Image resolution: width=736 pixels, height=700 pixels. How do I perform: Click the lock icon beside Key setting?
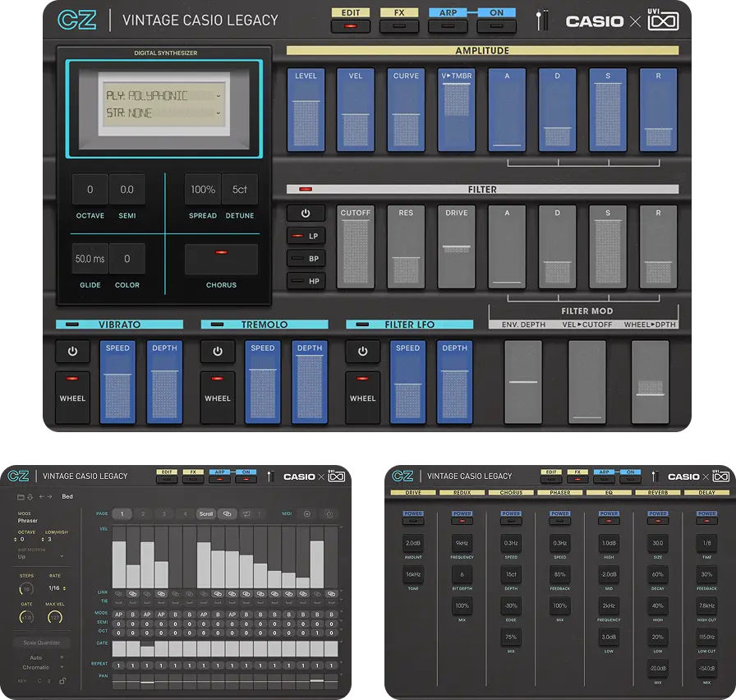pos(62,681)
